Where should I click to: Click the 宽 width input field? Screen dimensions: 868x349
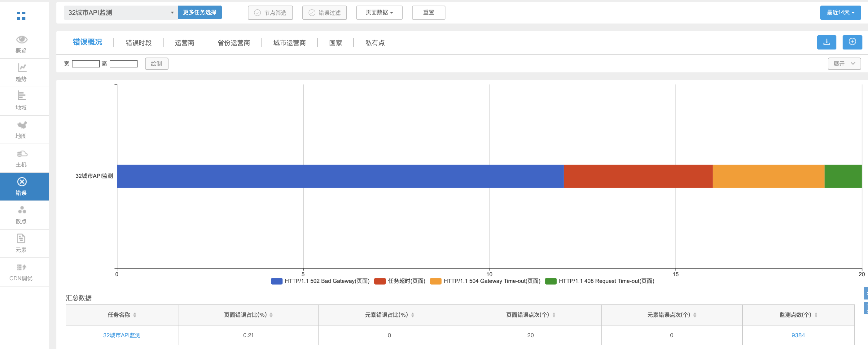(x=85, y=64)
